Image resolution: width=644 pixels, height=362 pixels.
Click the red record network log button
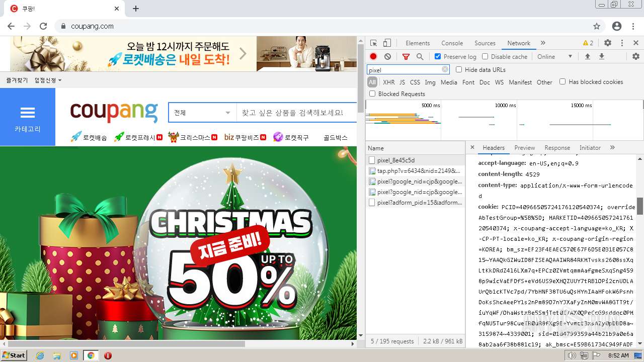373,57
